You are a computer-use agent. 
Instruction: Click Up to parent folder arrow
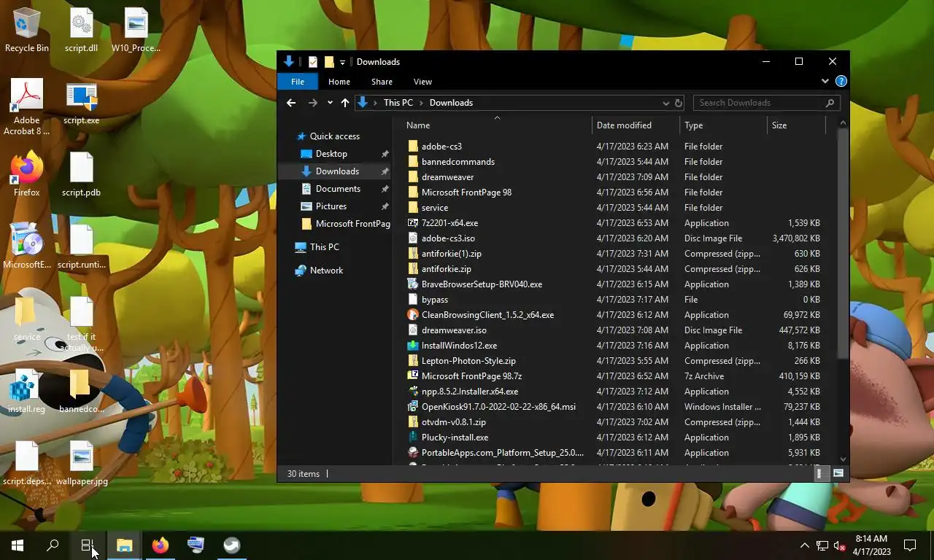tap(344, 103)
